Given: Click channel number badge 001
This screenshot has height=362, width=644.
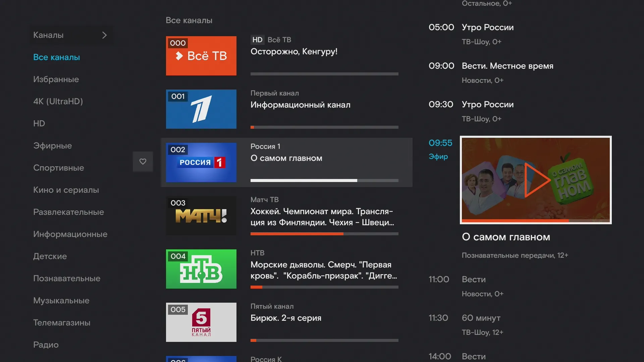Looking at the screenshot, I should coord(178,97).
